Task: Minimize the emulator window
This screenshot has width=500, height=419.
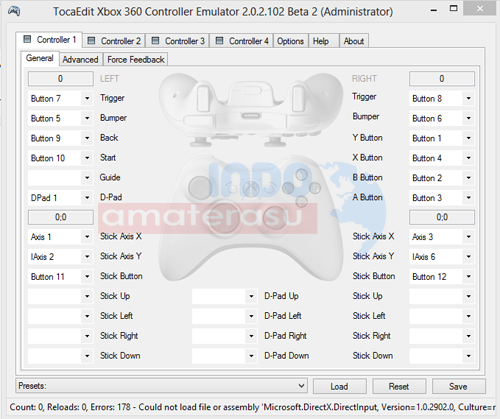Action: tap(433, 10)
